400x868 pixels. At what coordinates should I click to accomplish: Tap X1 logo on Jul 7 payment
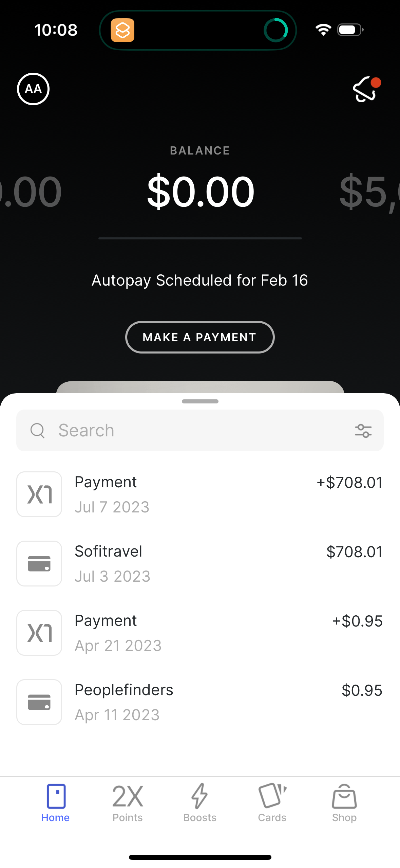39,494
